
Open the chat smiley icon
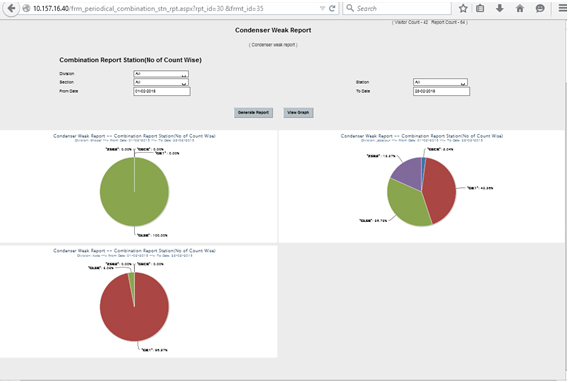tap(540, 8)
